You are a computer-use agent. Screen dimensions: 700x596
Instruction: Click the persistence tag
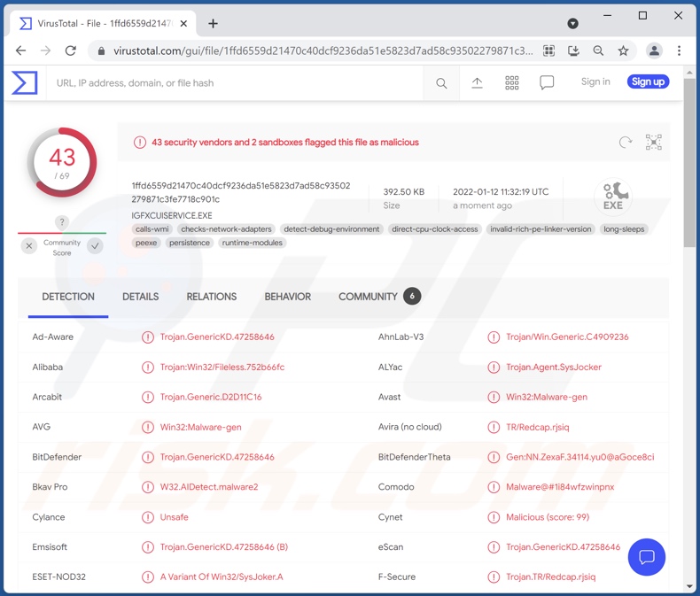point(190,243)
